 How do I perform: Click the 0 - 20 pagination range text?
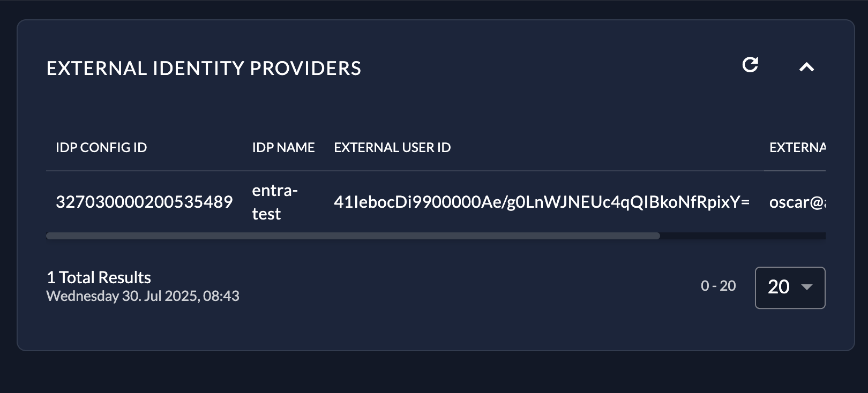click(x=718, y=286)
